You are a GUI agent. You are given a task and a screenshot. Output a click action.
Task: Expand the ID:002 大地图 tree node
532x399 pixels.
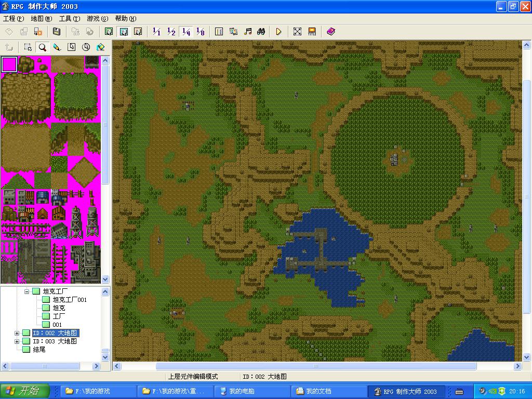[17, 333]
